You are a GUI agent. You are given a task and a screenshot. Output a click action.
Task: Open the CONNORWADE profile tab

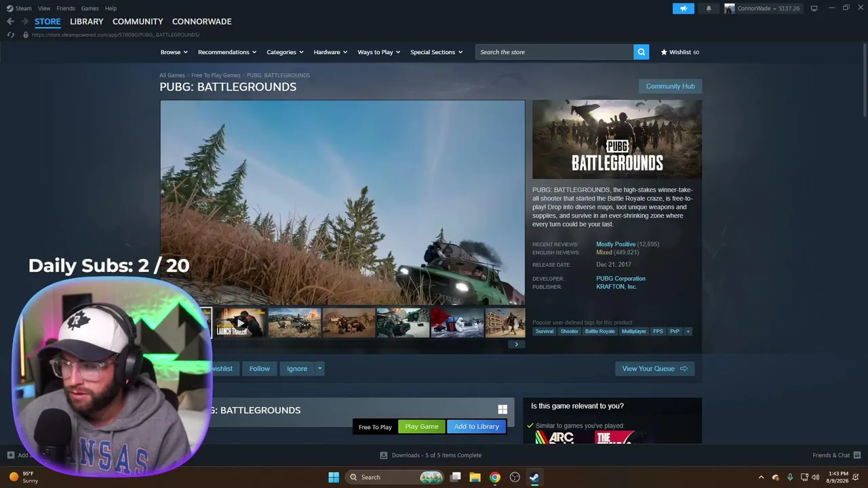tap(202, 22)
